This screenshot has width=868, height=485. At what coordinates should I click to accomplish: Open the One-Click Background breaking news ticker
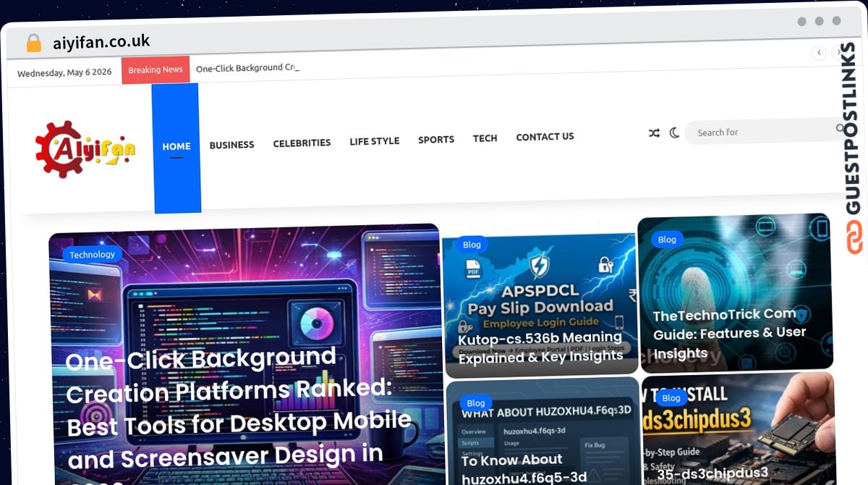(247, 68)
